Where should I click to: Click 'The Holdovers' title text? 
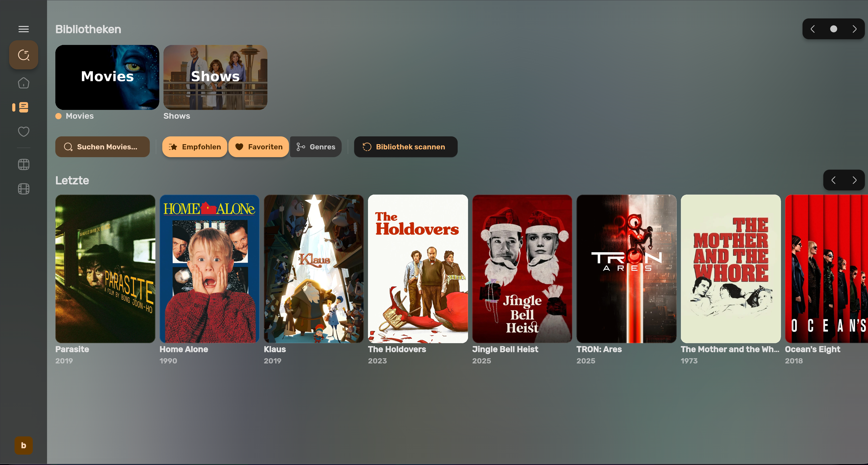pyautogui.click(x=397, y=349)
